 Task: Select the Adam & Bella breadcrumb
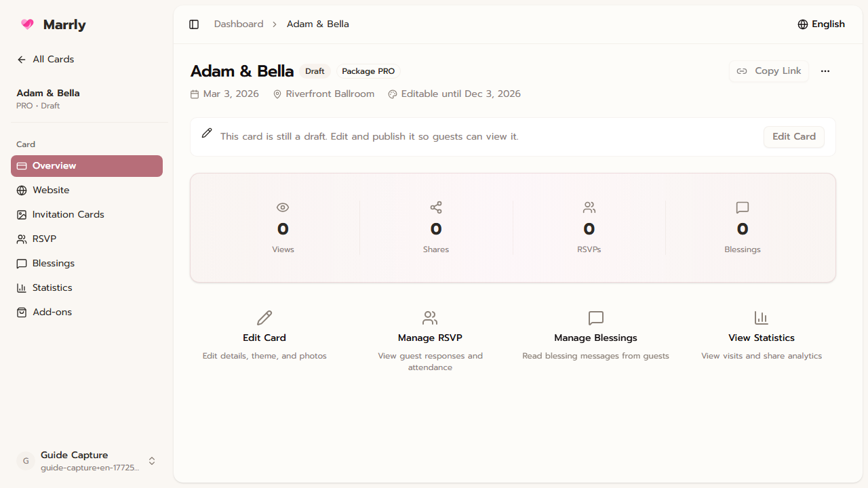coord(317,24)
